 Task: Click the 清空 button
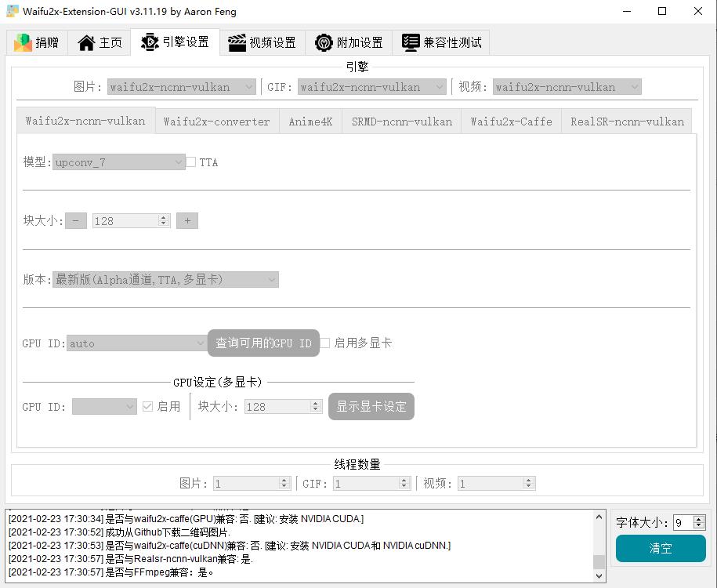pos(661,548)
